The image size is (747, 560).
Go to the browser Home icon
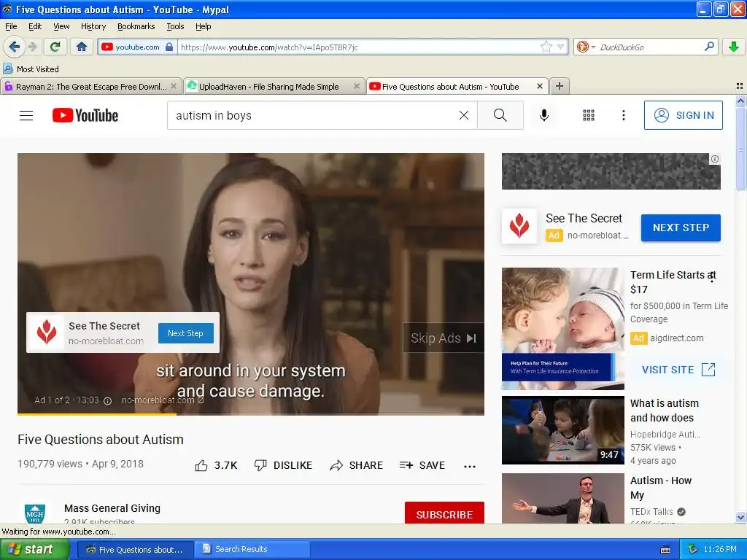click(82, 47)
